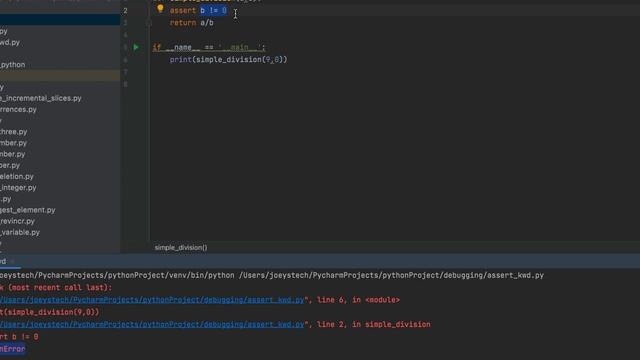Click line number 2 in the gutter
The width and height of the screenshot is (640, 360).
tap(125, 11)
